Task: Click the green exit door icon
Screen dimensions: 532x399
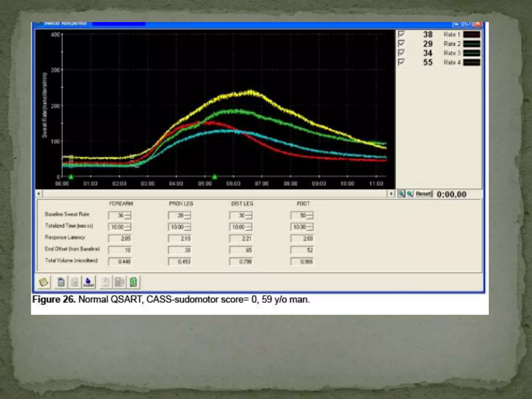Action: coord(133,282)
